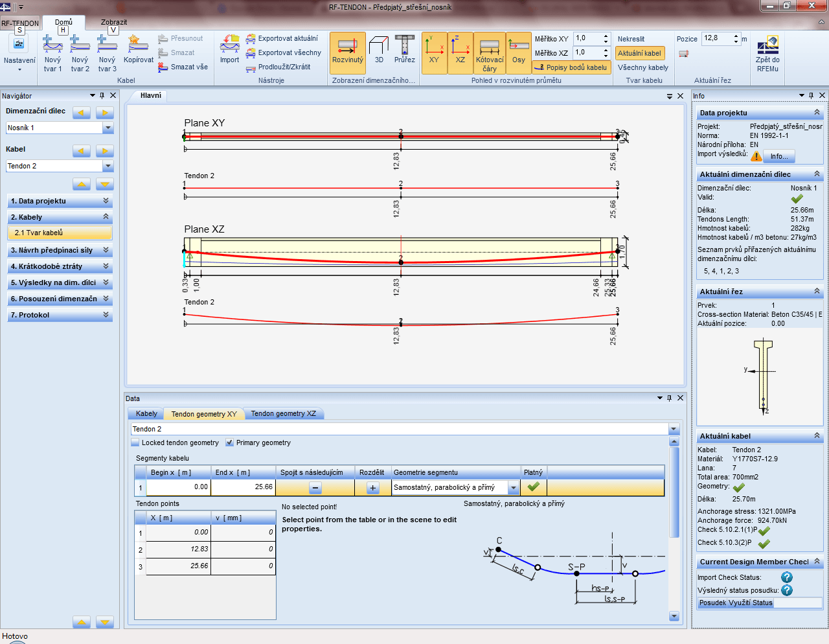Collapse the Aktuální řez info section

[x=817, y=292]
